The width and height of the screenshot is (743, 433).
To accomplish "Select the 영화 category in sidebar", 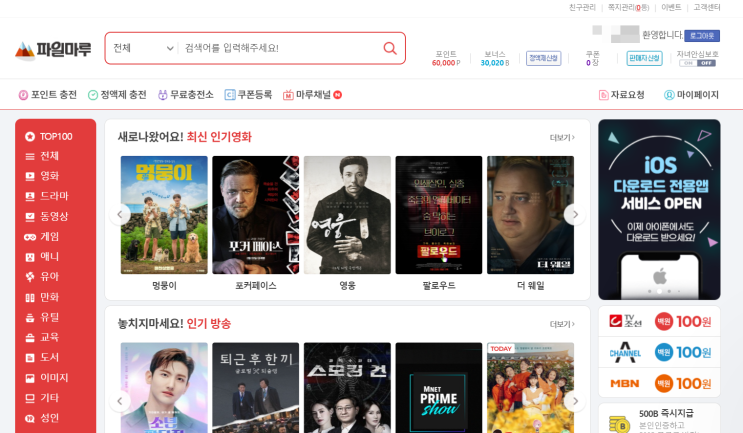I will [49, 176].
